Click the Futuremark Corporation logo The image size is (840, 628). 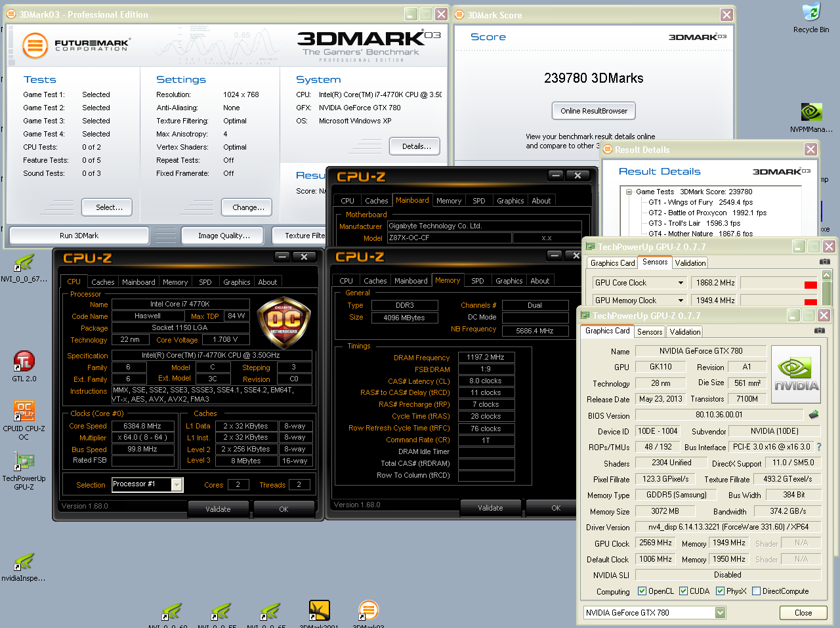pyautogui.click(x=76, y=45)
